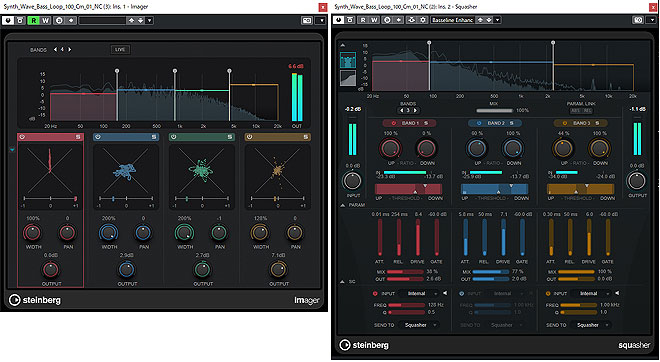This screenshot has height=362, width=660.
Task: Click the LIVE button in Imager
Action: point(120,50)
